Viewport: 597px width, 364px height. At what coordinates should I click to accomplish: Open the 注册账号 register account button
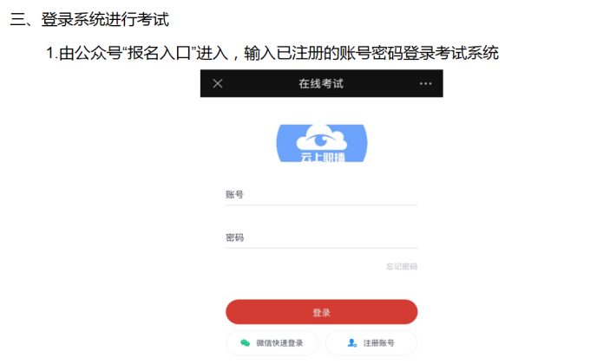(371, 343)
